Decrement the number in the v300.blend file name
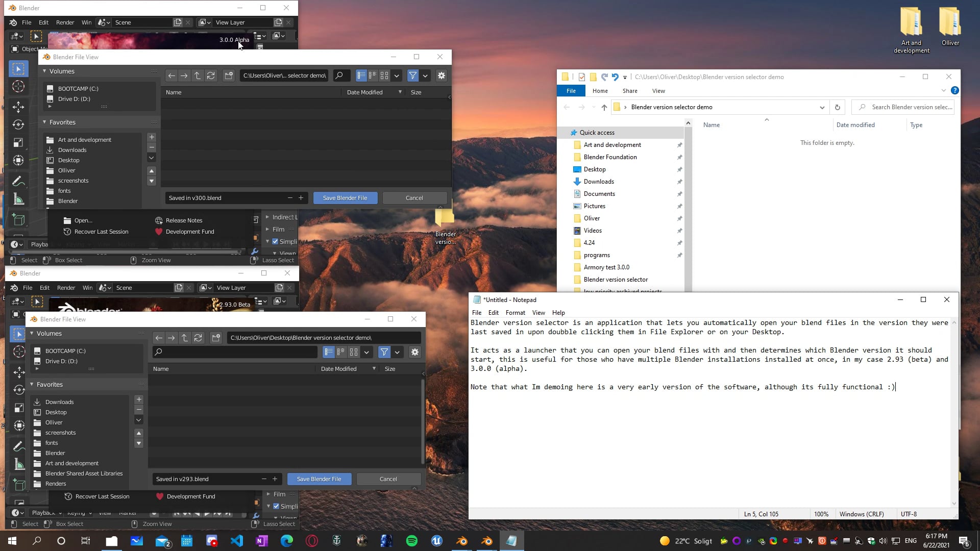Viewport: 980px width, 551px height. click(x=290, y=198)
